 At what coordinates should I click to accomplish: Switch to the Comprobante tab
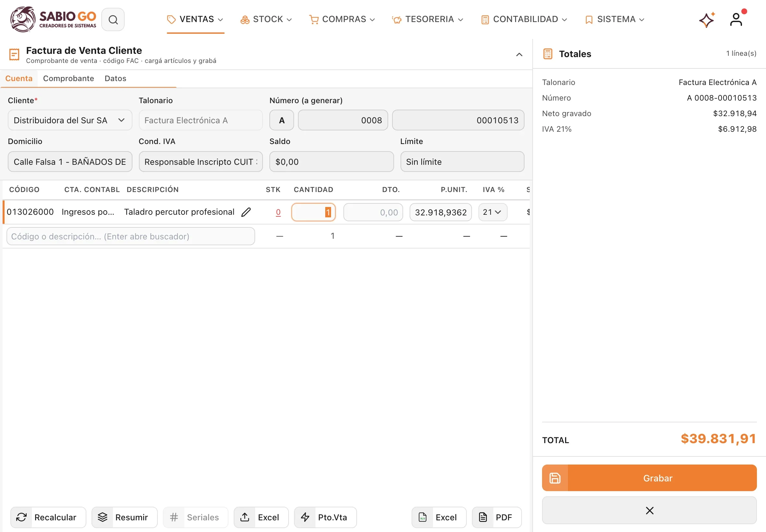(68, 78)
